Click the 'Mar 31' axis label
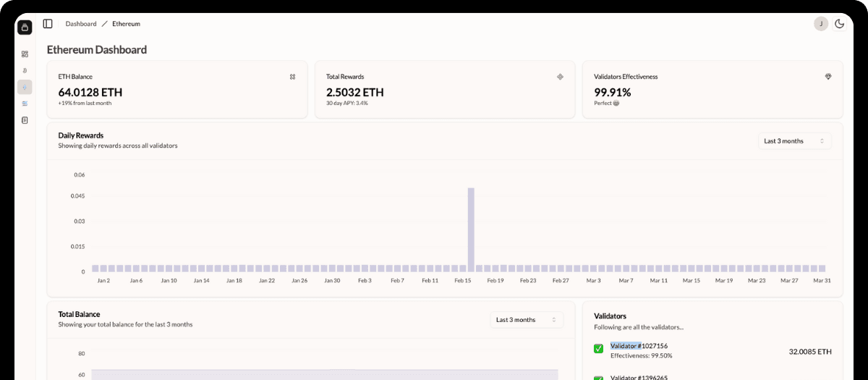 pyautogui.click(x=821, y=280)
